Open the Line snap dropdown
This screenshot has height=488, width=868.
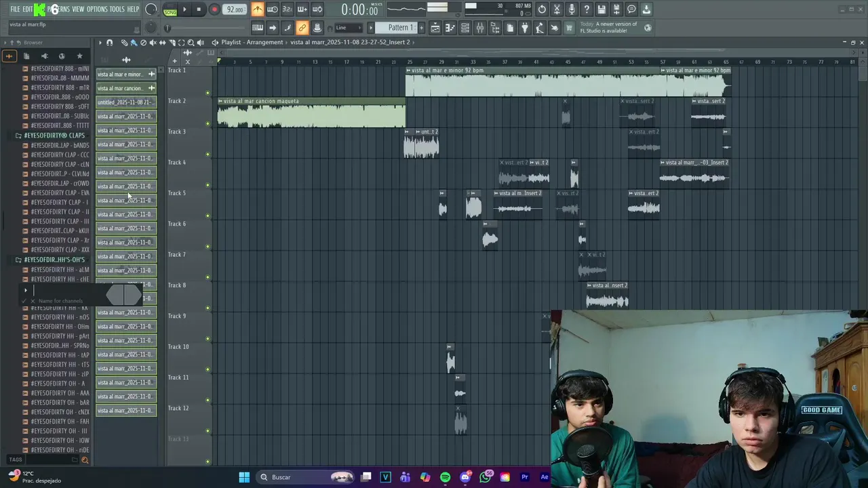pyautogui.click(x=349, y=28)
